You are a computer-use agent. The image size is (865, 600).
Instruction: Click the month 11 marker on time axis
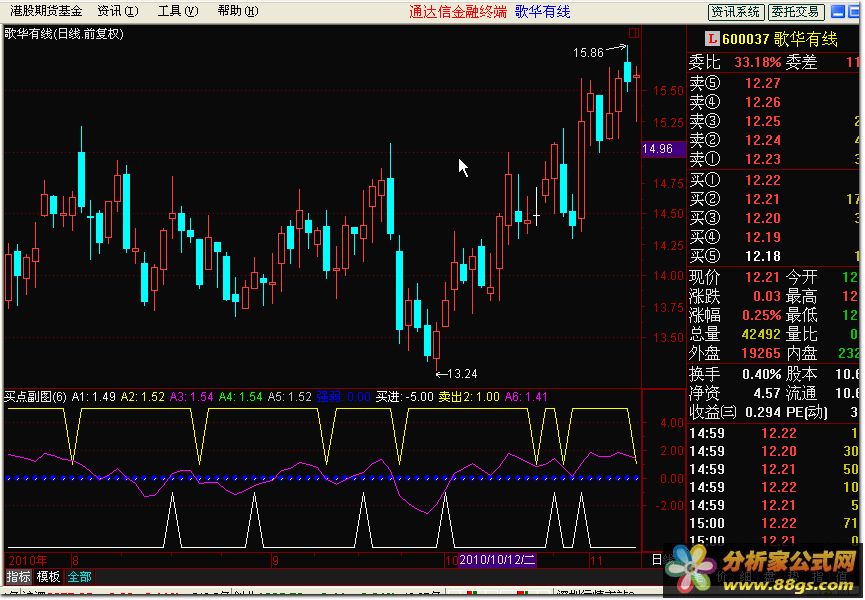point(596,561)
